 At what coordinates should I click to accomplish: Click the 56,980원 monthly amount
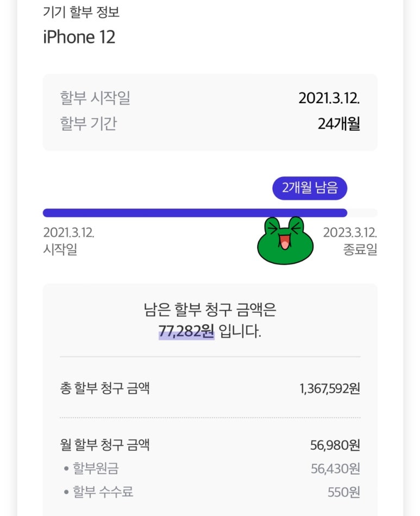tap(335, 445)
